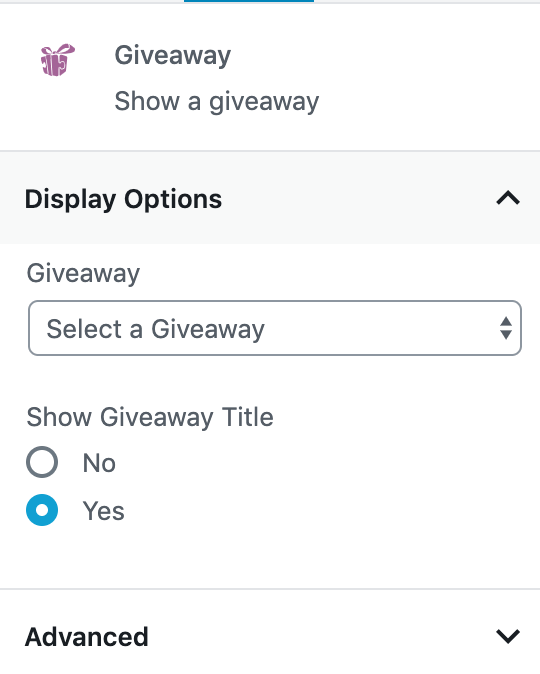The image size is (540, 674).
Task: Choose the "Yes" label for Show Giveaway Title
Action: (x=104, y=511)
